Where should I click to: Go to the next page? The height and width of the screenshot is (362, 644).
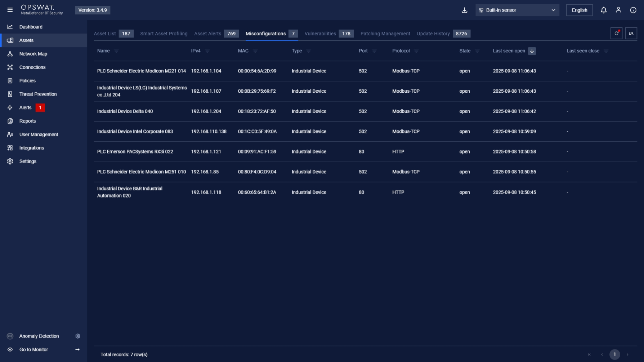[627, 354]
